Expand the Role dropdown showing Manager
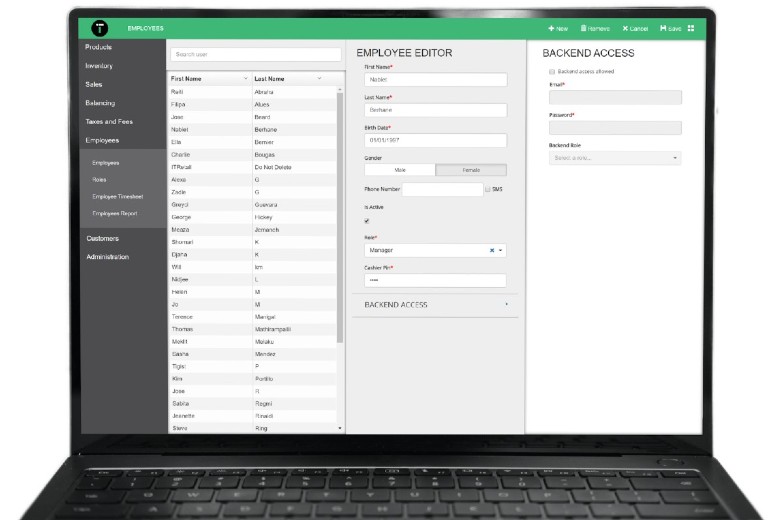 [501, 250]
